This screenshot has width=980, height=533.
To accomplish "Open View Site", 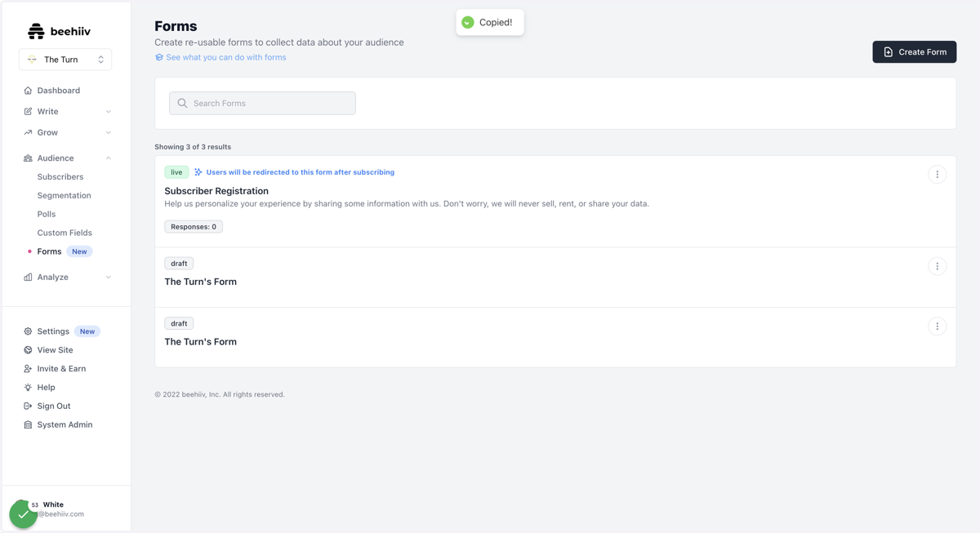I will point(55,350).
